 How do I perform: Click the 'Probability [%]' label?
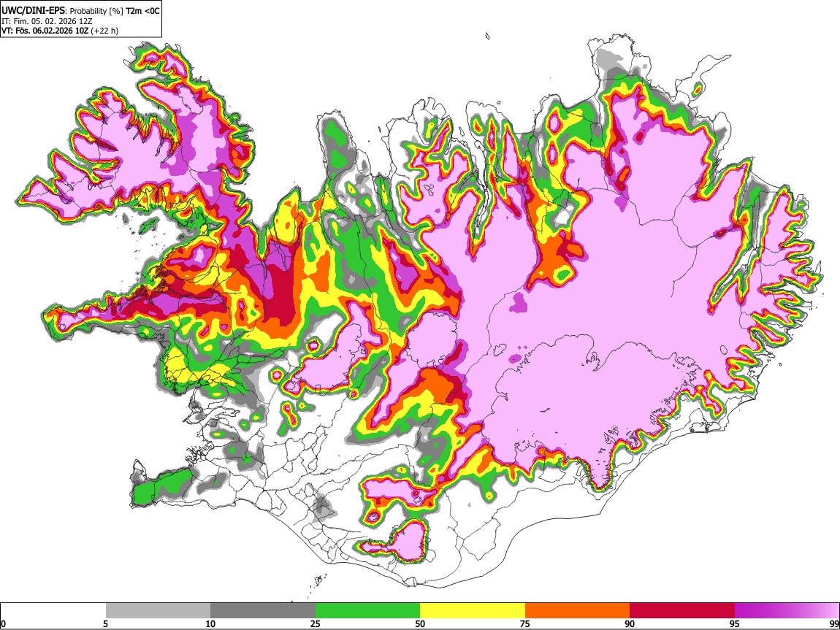97,11
